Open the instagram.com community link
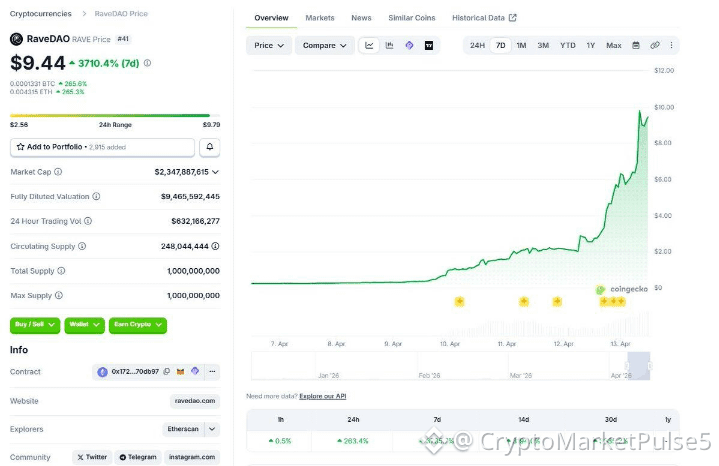 192,457
